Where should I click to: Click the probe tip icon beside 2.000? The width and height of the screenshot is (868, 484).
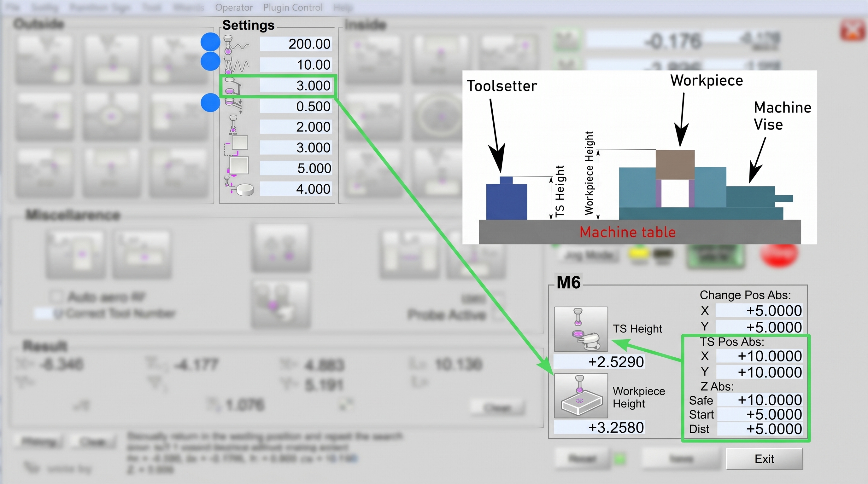pyautogui.click(x=233, y=125)
